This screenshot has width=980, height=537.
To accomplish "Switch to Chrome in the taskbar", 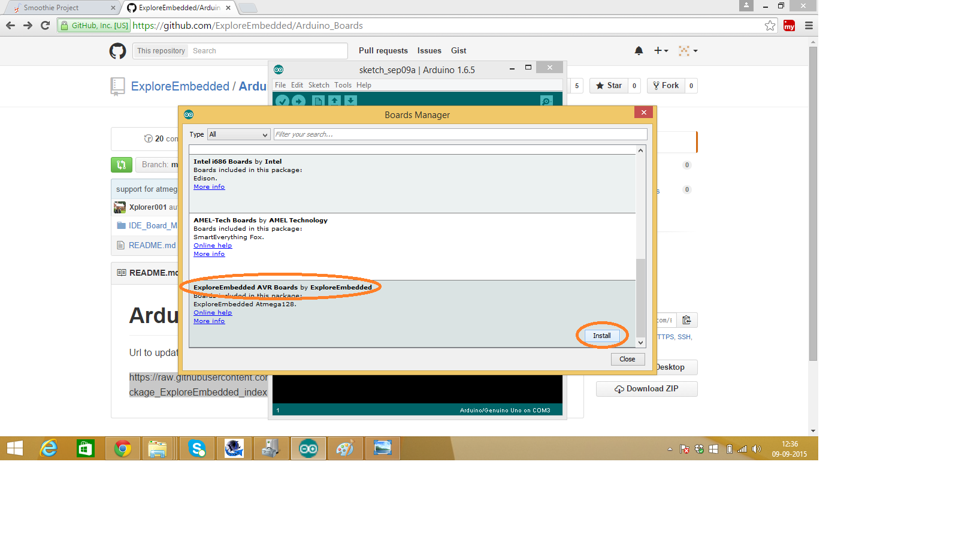I will pos(123,448).
